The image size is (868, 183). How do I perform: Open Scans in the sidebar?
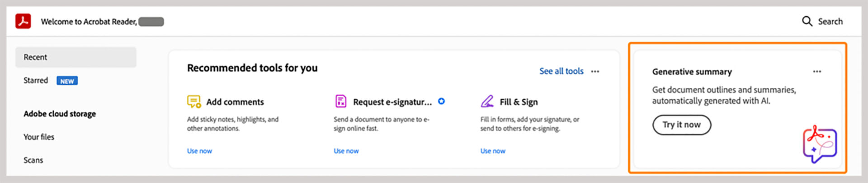(33, 160)
